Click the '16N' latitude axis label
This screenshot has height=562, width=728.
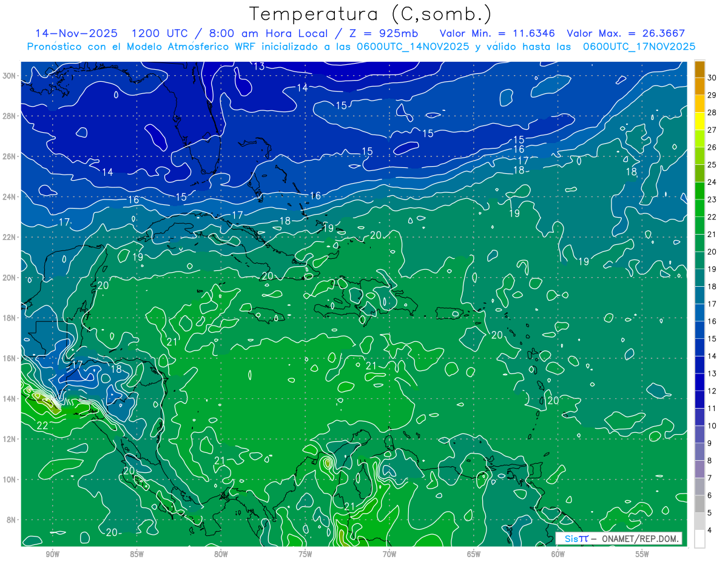tap(10, 358)
